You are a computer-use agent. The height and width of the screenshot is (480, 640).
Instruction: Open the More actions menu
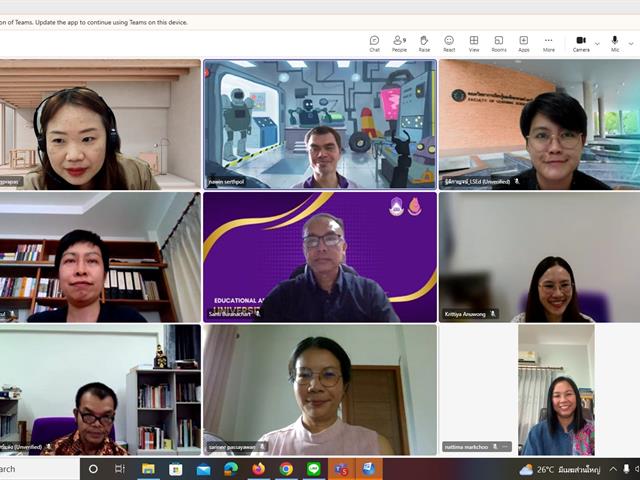(x=548, y=43)
